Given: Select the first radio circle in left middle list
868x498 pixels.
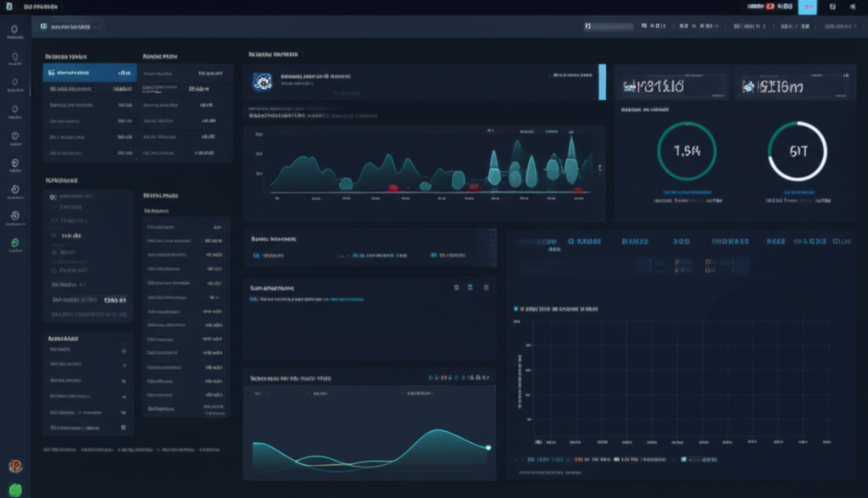Looking at the screenshot, I should point(53,196).
